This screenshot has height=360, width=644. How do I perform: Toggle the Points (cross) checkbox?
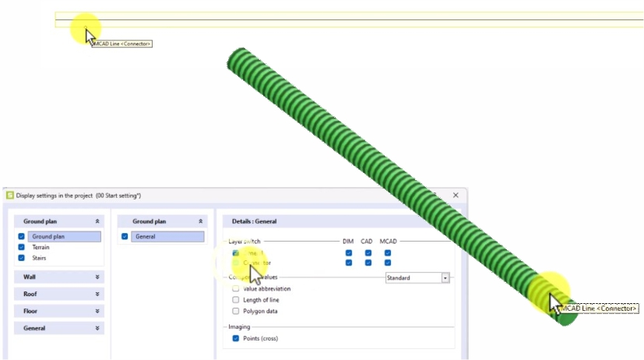[235, 338]
